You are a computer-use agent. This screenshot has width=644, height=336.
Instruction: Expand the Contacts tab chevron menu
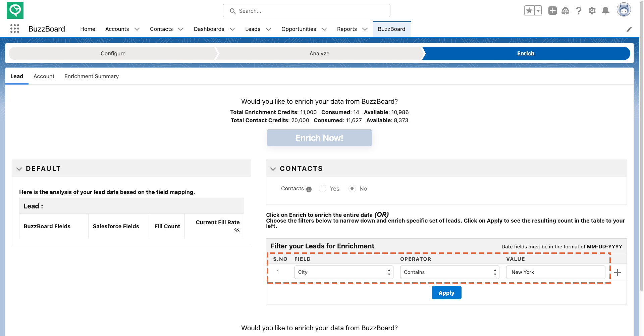pyautogui.click(x=181, y=30)
